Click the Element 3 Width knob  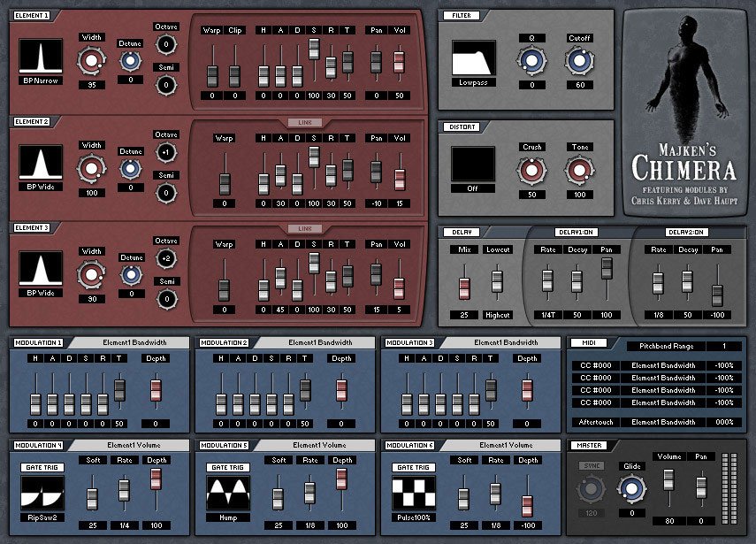(x=91, y=274)
